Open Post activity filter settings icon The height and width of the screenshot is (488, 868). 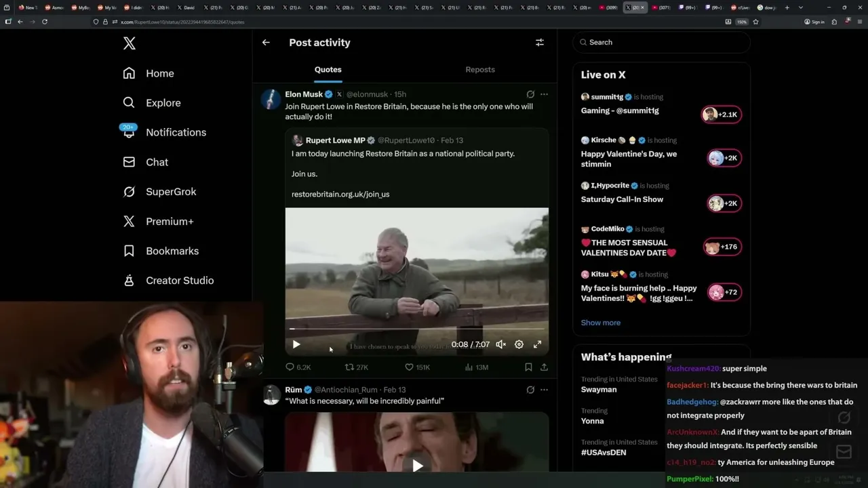(x=540, y=42)
